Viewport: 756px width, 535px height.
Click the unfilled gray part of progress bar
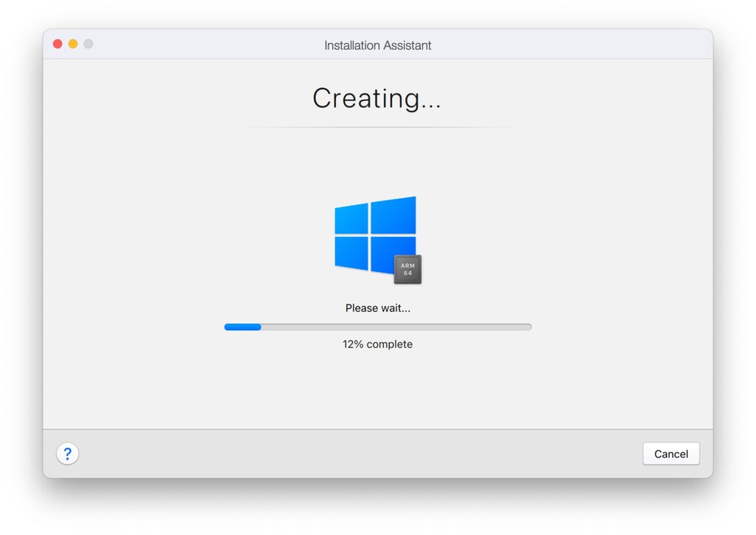click(x=396, y=327)
